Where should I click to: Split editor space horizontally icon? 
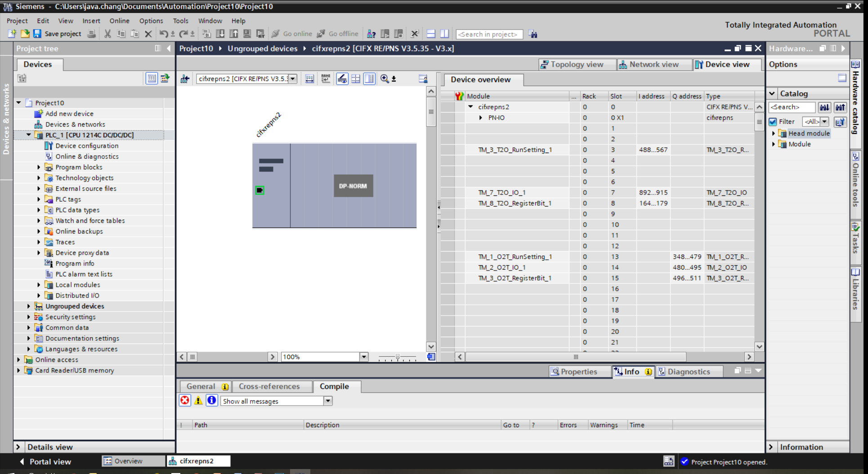click(x=431, y=34)
